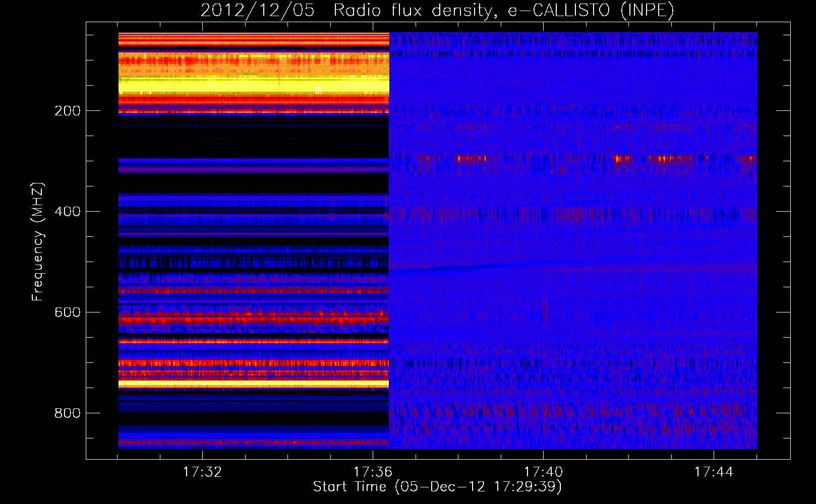816x504 pixels.
Task: Click the '17:40' time tick label
Action: (x=543, y=472)
